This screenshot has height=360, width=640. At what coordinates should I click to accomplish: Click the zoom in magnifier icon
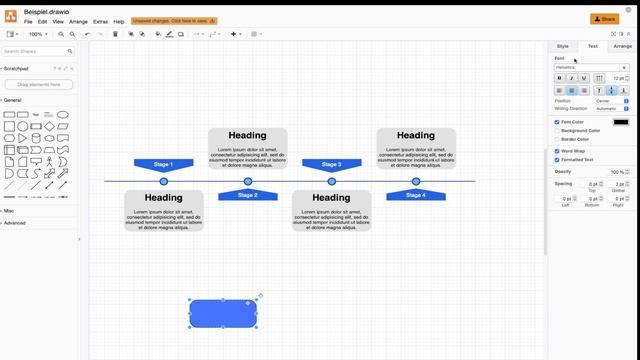click(x=61, y=34)
